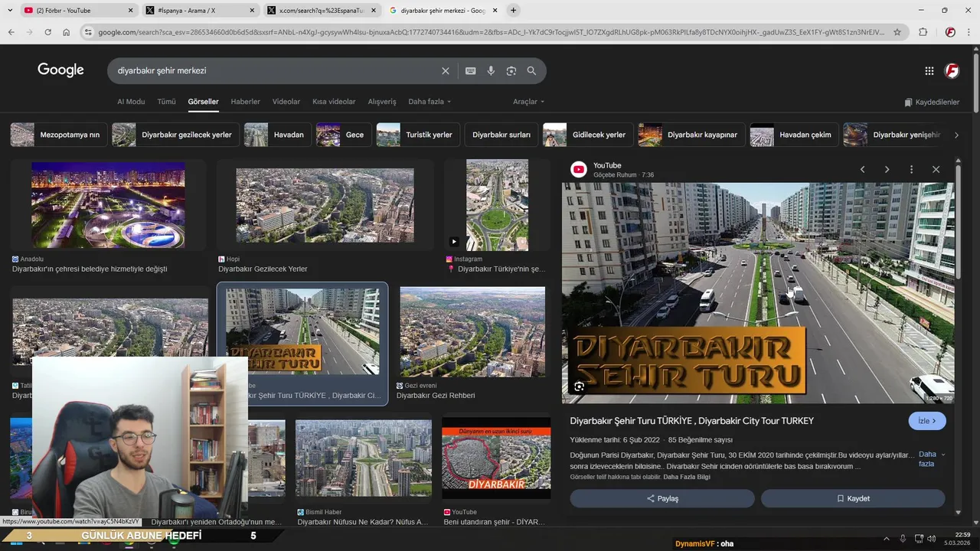
Task: Open Beni utandıran şehir YouTube thumbnail
Action: [x=496, y=458]
